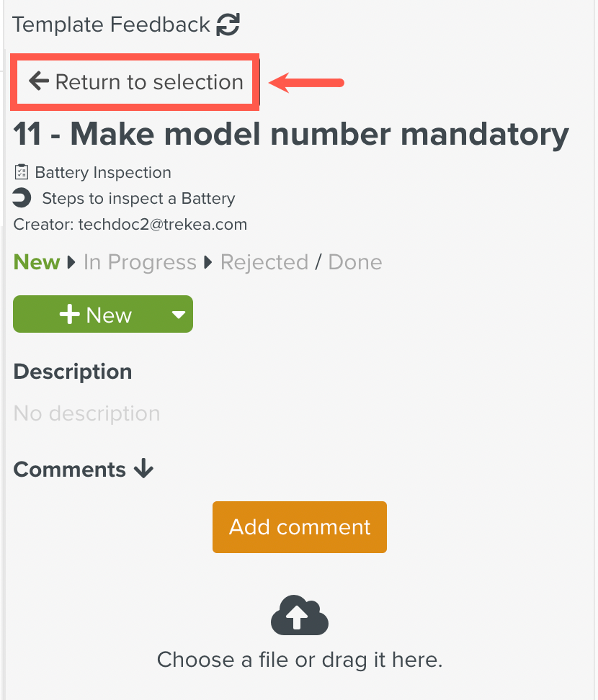The image size is (598, 700).
Task: Select the In Progress status step
Action: [140, 262]
